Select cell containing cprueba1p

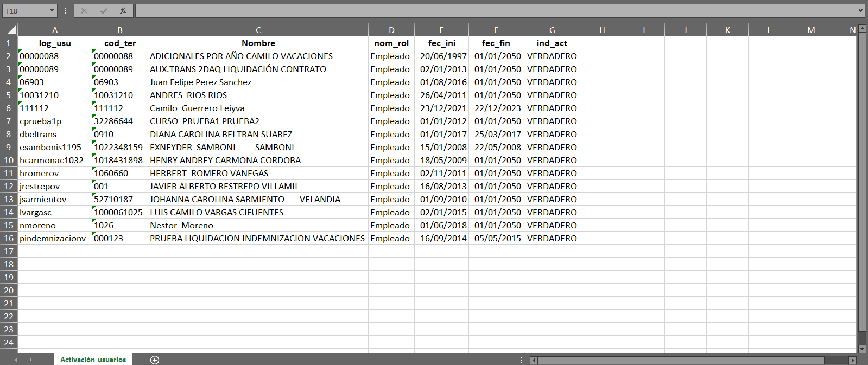55,121
